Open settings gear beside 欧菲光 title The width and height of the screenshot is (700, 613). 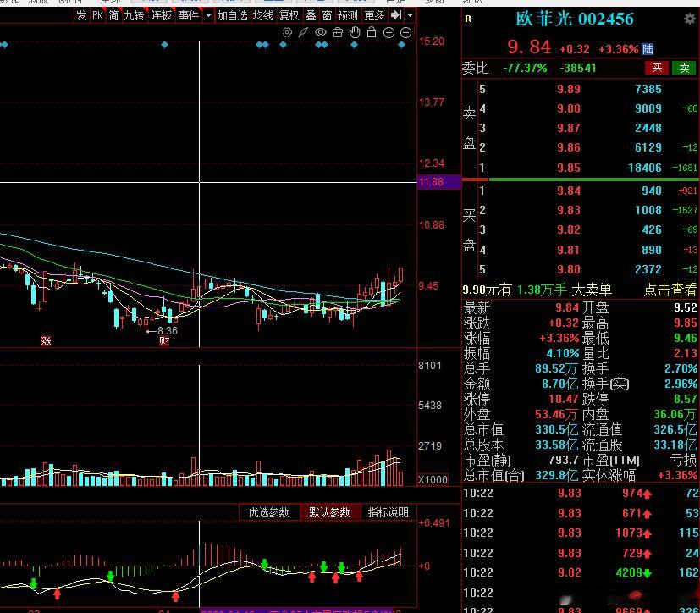coord(690,19)
